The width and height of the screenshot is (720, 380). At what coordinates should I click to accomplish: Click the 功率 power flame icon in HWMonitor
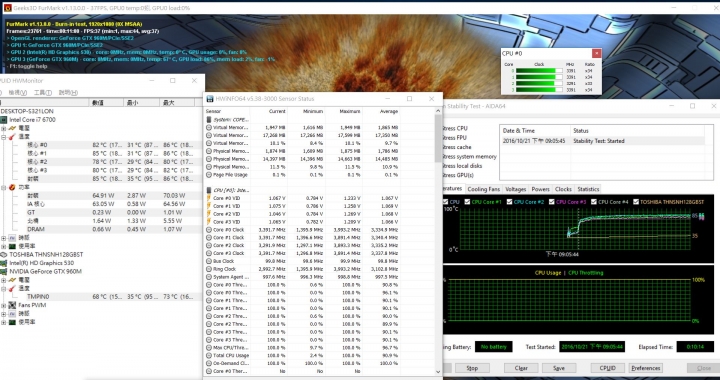tap(12, 187)
